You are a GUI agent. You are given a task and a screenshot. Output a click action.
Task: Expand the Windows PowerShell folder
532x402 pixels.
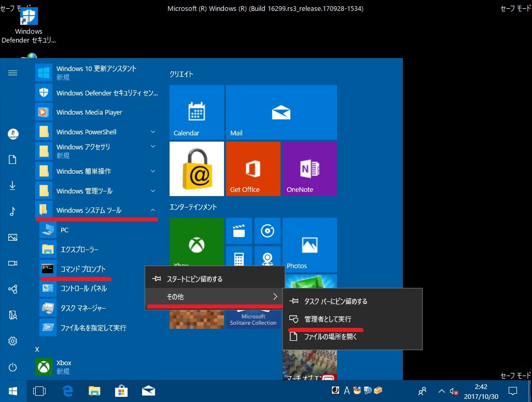(96, 132)
